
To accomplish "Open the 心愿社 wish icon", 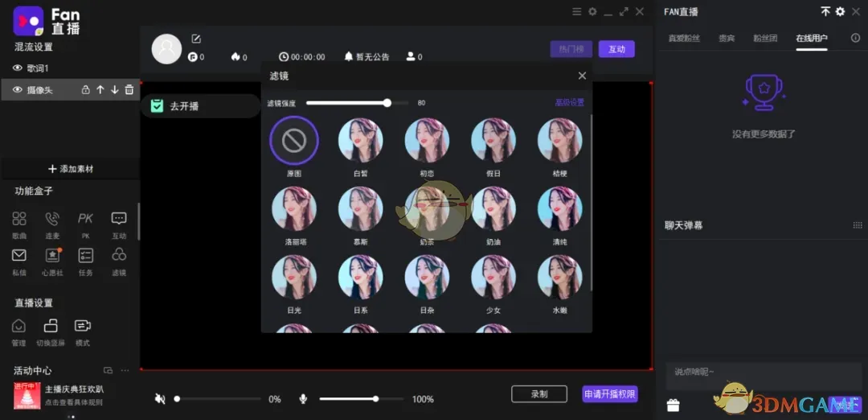I will 52,255.
